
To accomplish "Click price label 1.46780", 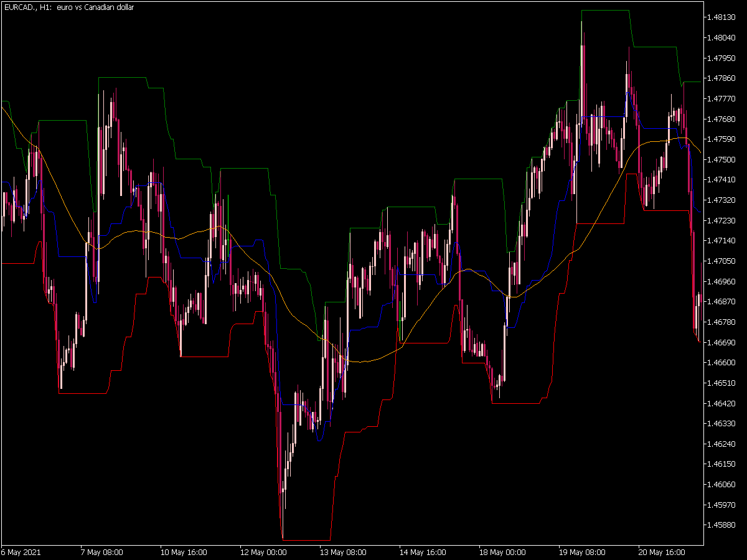I will click(x=723, y=322).
